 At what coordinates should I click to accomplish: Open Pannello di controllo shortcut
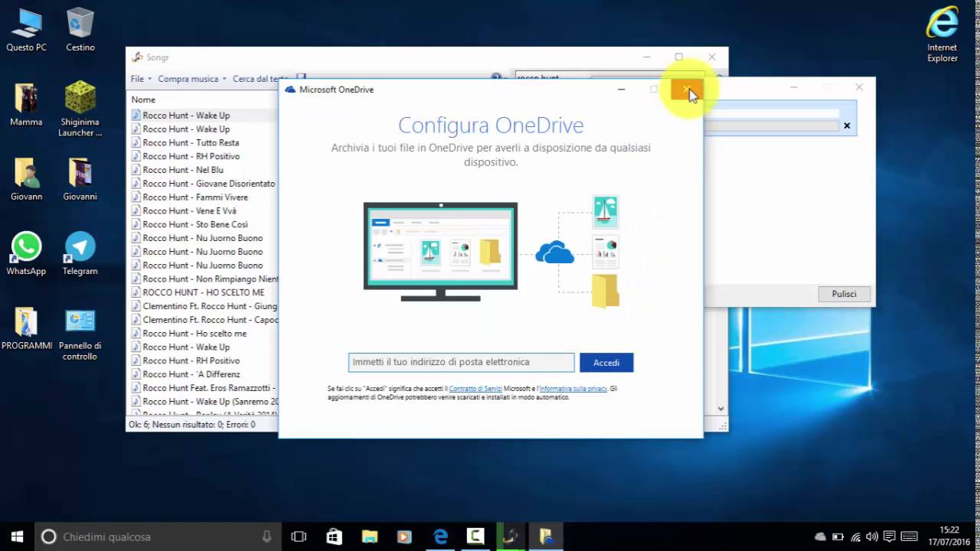pos(80,334)
